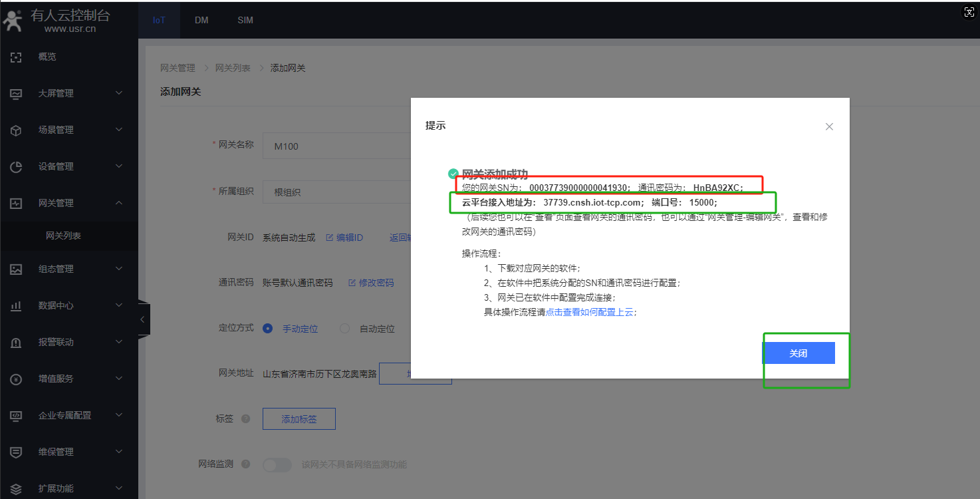Screen dimensions: 980x499
Task: Collapse the 网关管理 menu chevron
Action: [119, 203]
